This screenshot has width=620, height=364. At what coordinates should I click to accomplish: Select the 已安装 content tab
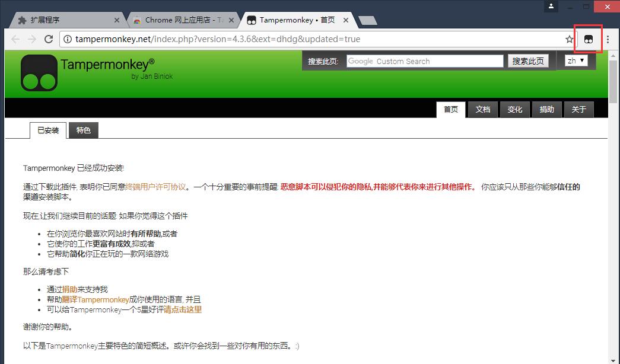[48, 130]
